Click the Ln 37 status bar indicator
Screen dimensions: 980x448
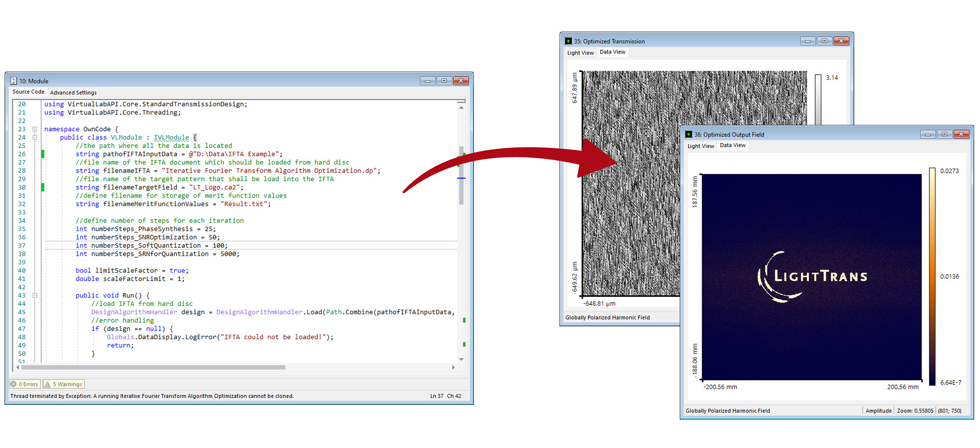[437, 396]
